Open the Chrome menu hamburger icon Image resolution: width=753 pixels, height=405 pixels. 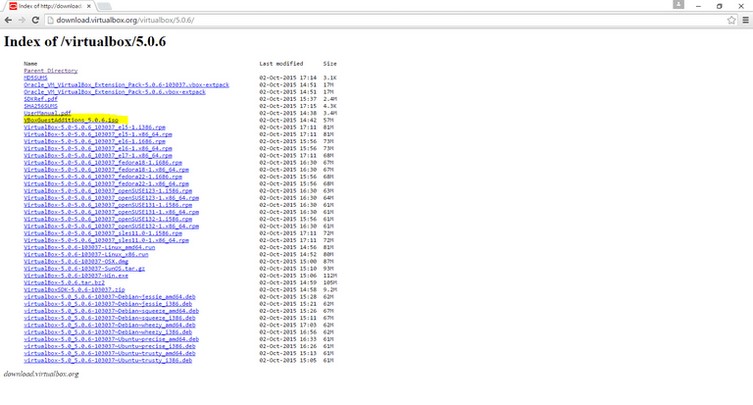(x=745, y=20)
